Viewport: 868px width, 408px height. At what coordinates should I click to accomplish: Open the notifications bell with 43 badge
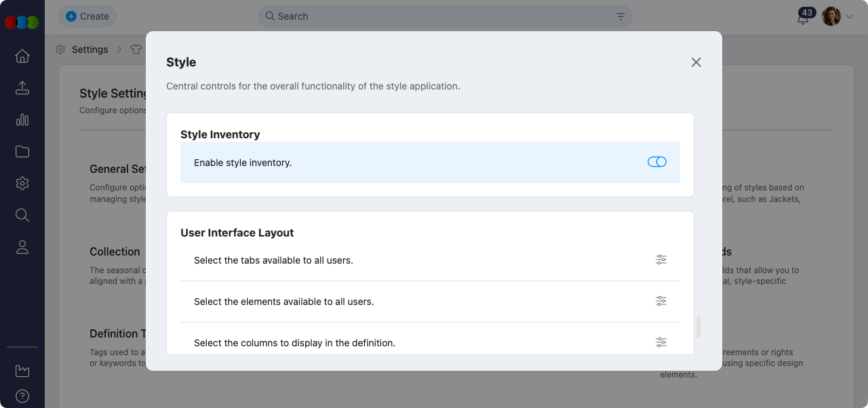(804, 17)
